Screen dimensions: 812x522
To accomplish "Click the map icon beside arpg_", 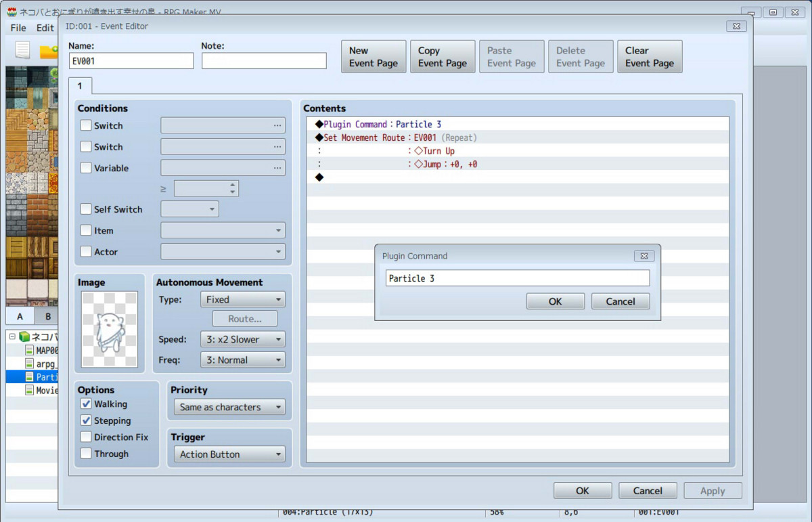I will tap(29, 364).
